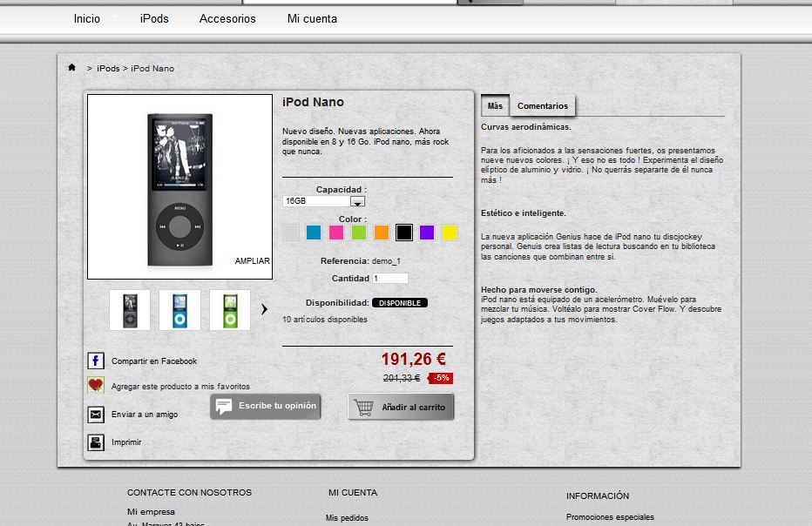Viewport: 812px width, 526px height.
Task: Click the Estético e inteligente heading
Action: (x=524, y=212)
